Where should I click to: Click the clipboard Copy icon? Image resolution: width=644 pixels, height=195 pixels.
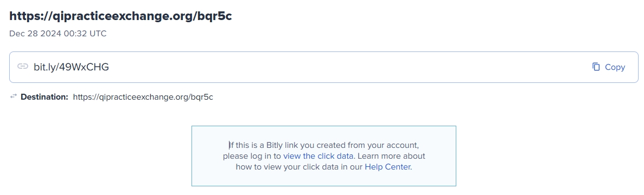(x=596, y=67)
